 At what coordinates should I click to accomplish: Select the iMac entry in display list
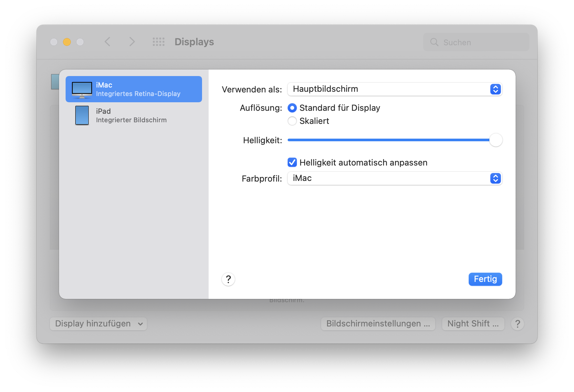click(x=138, y=89)
